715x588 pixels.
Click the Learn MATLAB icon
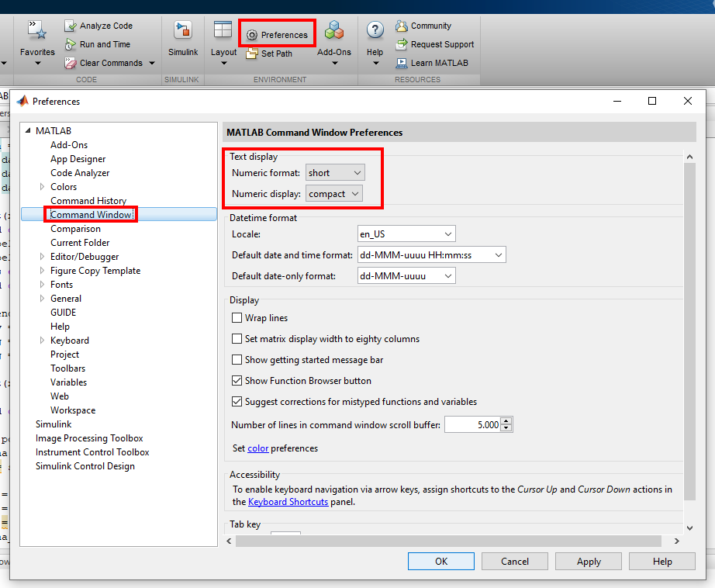click(401, 63)
